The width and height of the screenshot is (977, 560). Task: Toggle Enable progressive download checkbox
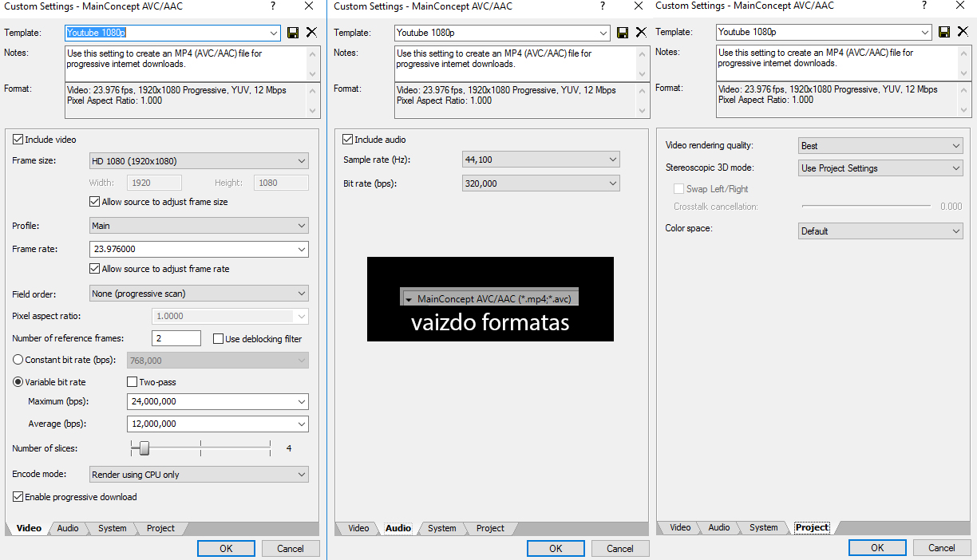pyautogui.click(x=18, y=497)
